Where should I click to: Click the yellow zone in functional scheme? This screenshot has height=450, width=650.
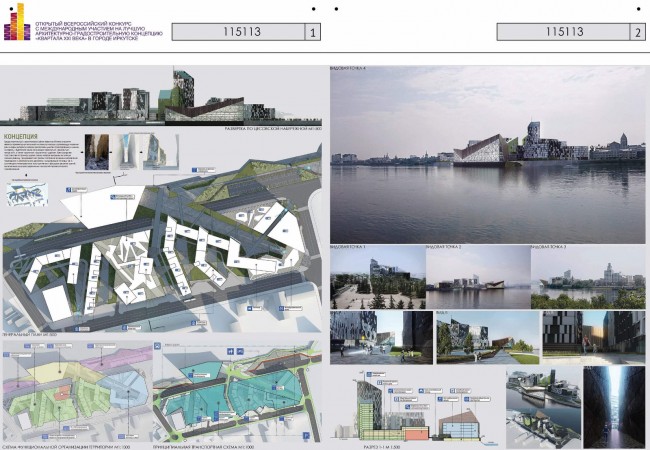62,373
